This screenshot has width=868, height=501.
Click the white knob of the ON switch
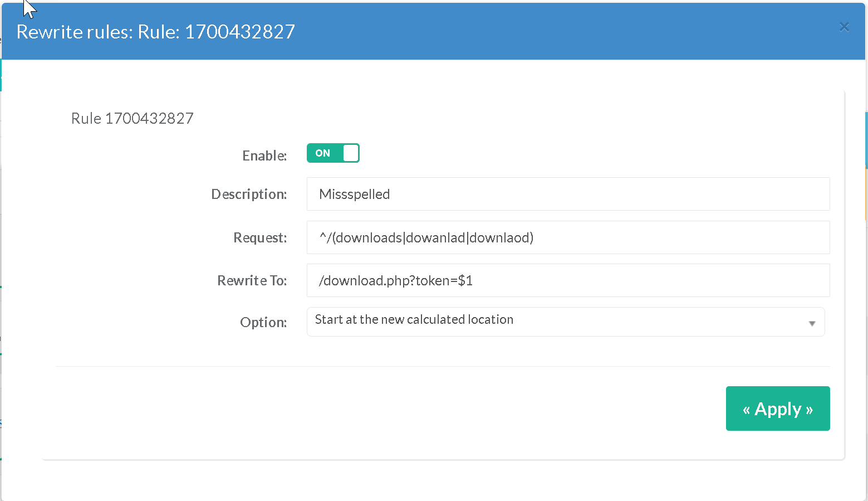click(x=351, y=153)
